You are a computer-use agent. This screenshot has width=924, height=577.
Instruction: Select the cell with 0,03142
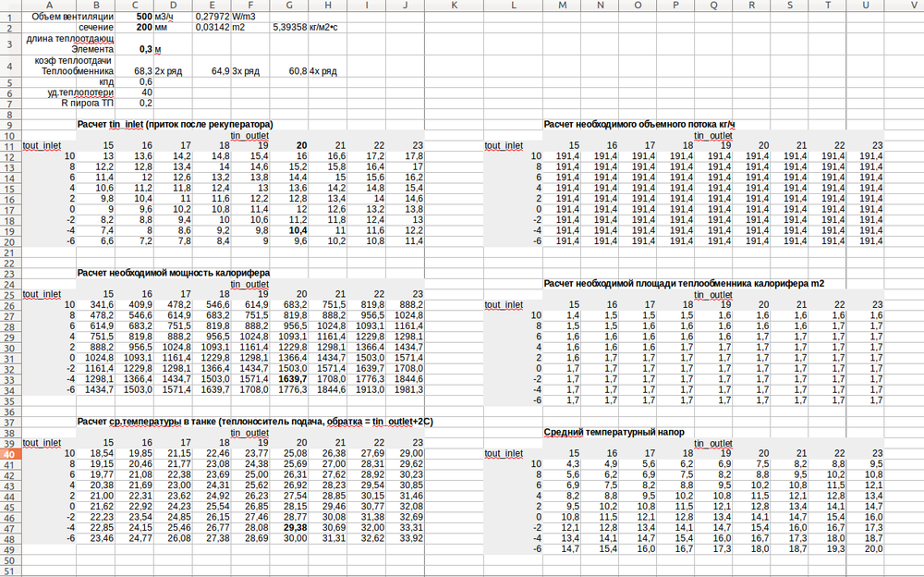click(213, 27)
